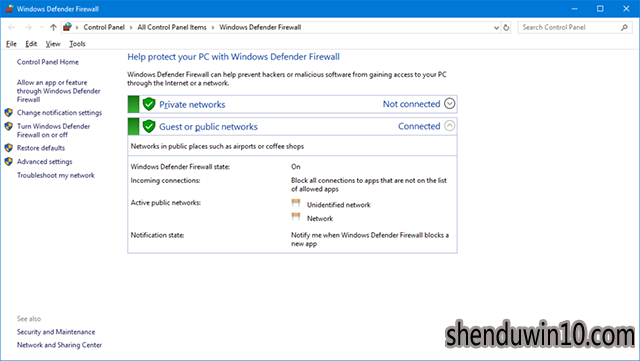
Task: Open Advanced settings
Action: point(44,162)
